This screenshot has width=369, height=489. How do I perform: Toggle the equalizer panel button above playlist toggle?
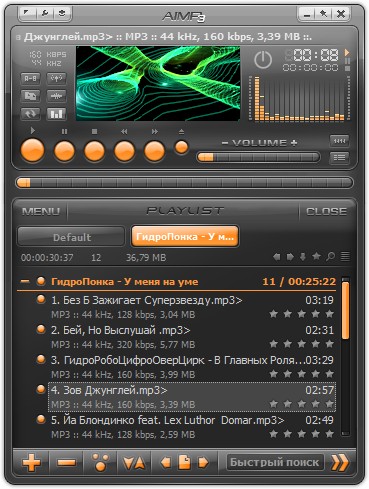[x=339, y=141]
